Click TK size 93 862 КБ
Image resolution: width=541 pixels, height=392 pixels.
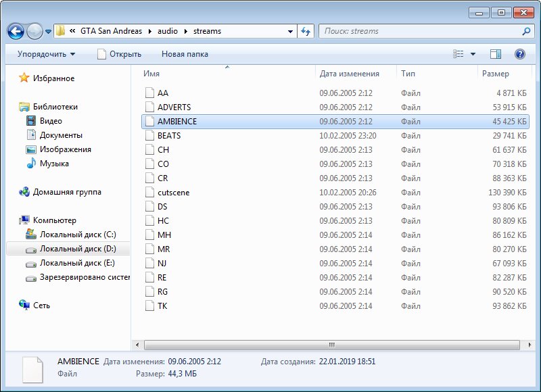pyautogui.click(x=510, y=305)
